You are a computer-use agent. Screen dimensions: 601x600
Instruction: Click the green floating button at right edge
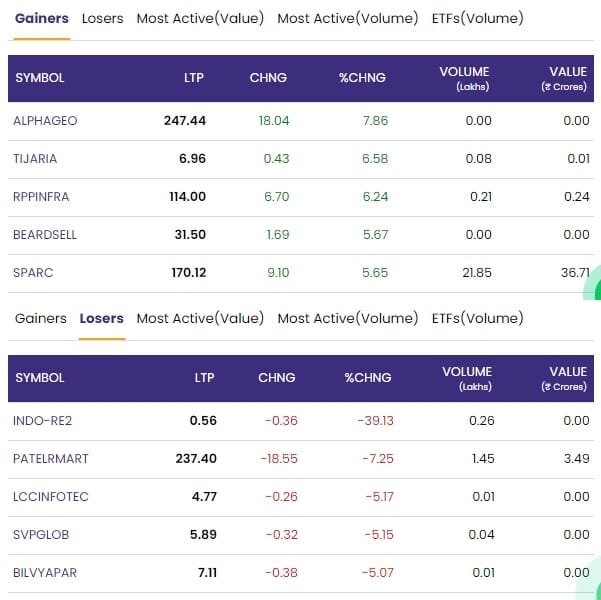pos(594,283)
